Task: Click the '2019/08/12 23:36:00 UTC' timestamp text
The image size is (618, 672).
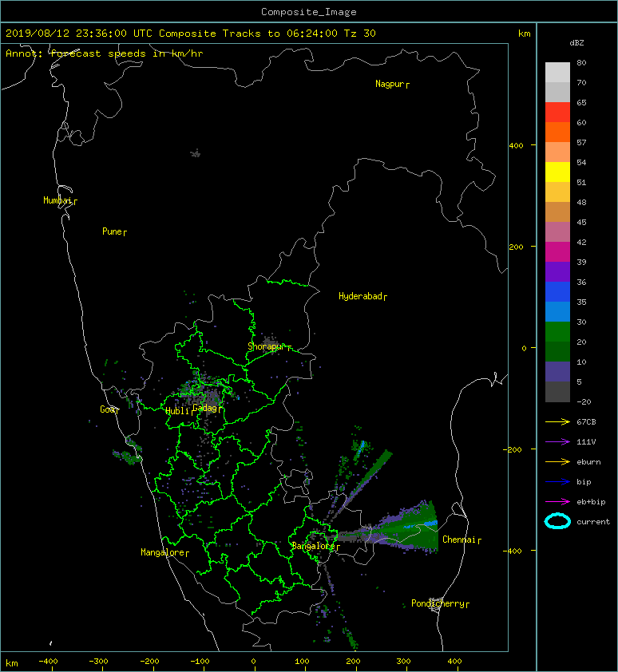Action: (x=78, y=34)
